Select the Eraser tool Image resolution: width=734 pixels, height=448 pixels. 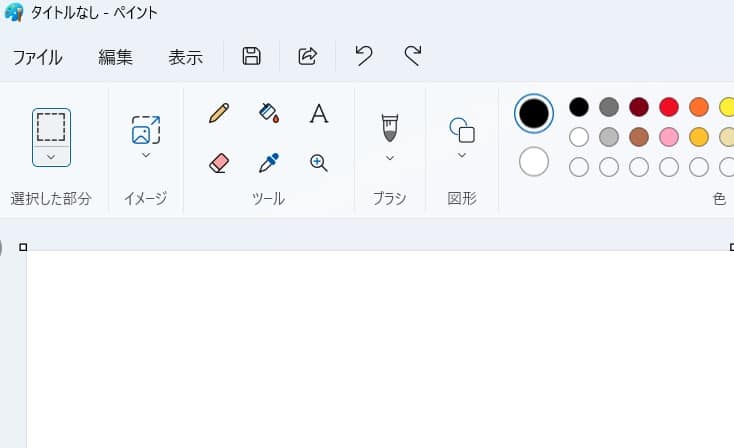tap(219, 163)
